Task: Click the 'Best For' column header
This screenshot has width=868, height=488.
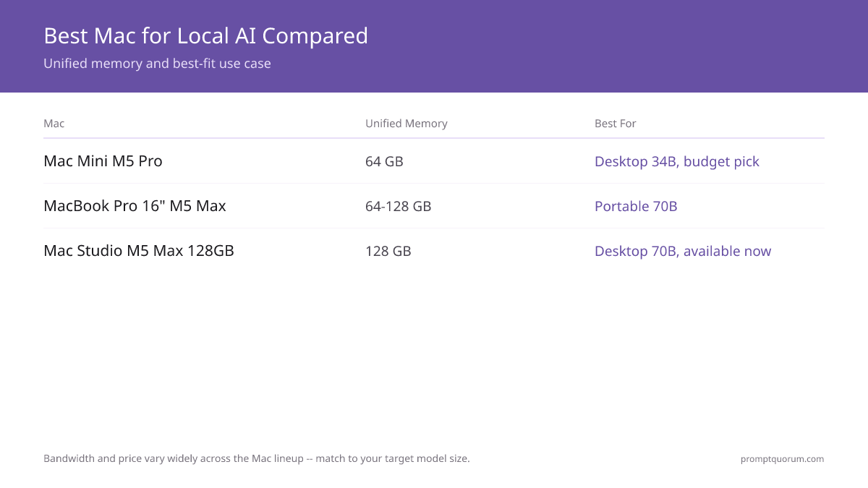Action: [616, 124]
